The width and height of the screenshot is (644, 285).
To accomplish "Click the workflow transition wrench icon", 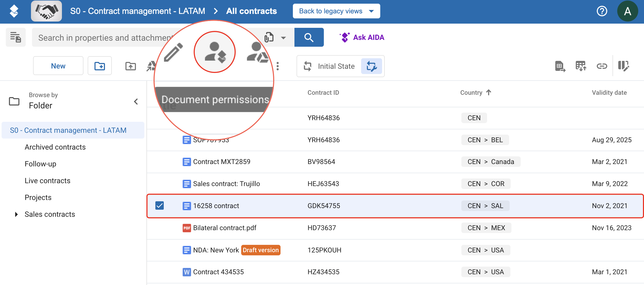I will tap(371, 66).
